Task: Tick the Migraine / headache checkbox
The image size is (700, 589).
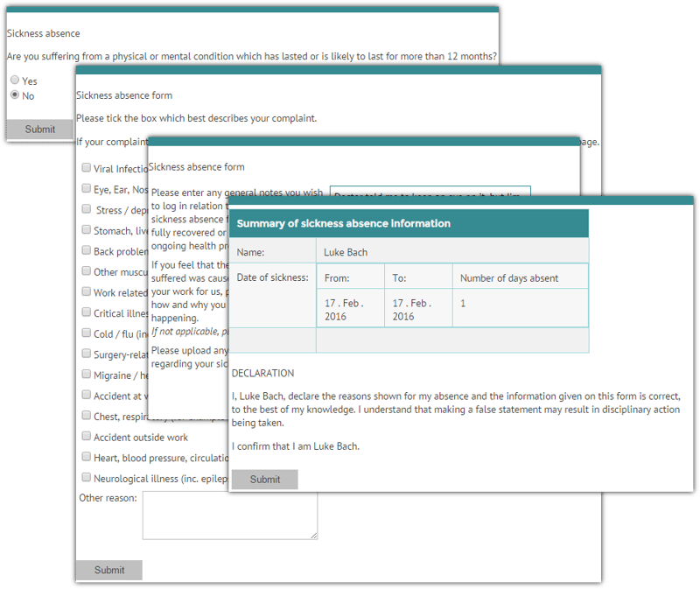Action: [86, 375]
